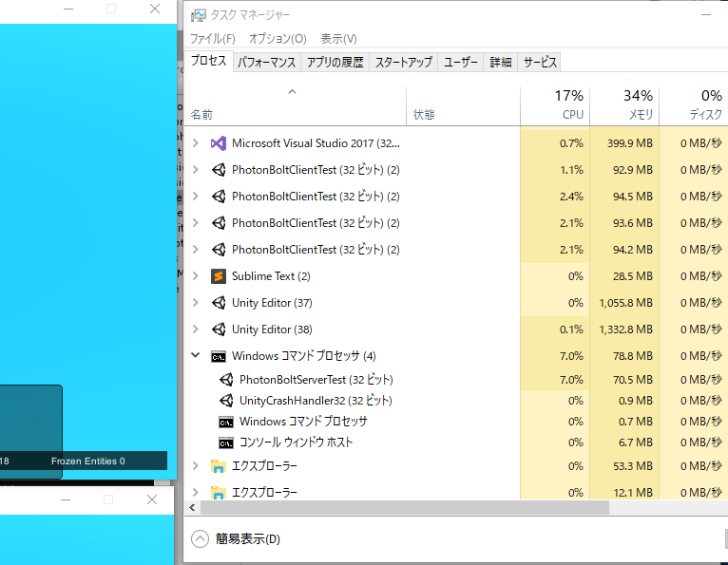Click the horizontal scrollbar thumb in Task Manager
Image resolution: width=728 pixels, height=565 pixels.
405,508
